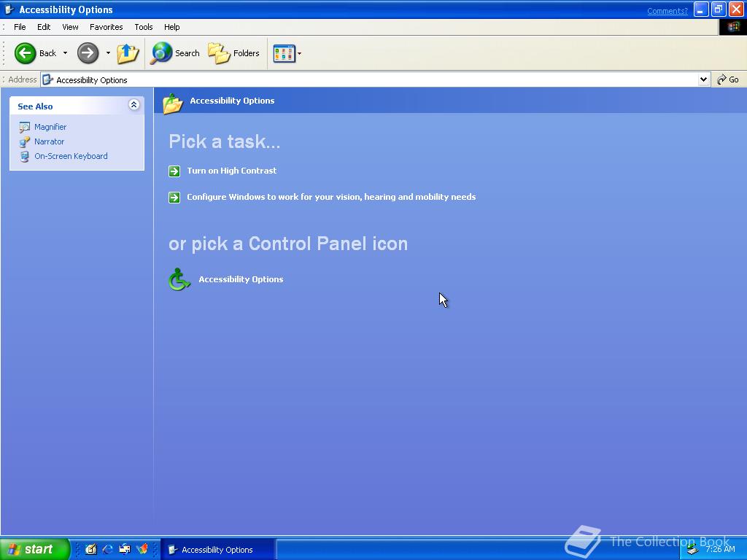The image size is (747, 560).
Task: Click the Go arrow button
Action: pyautogui.click(x=727, y=79)
